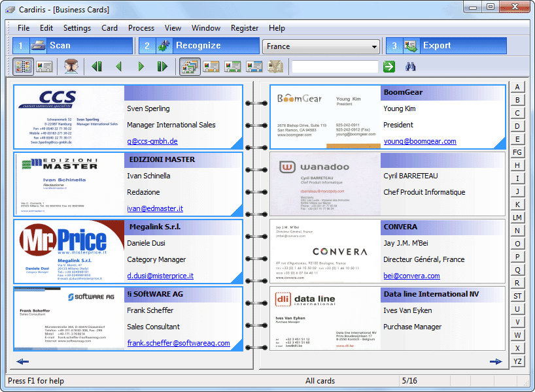
Task: Jump to index tab YZ
Action: (x=517, y=361)
